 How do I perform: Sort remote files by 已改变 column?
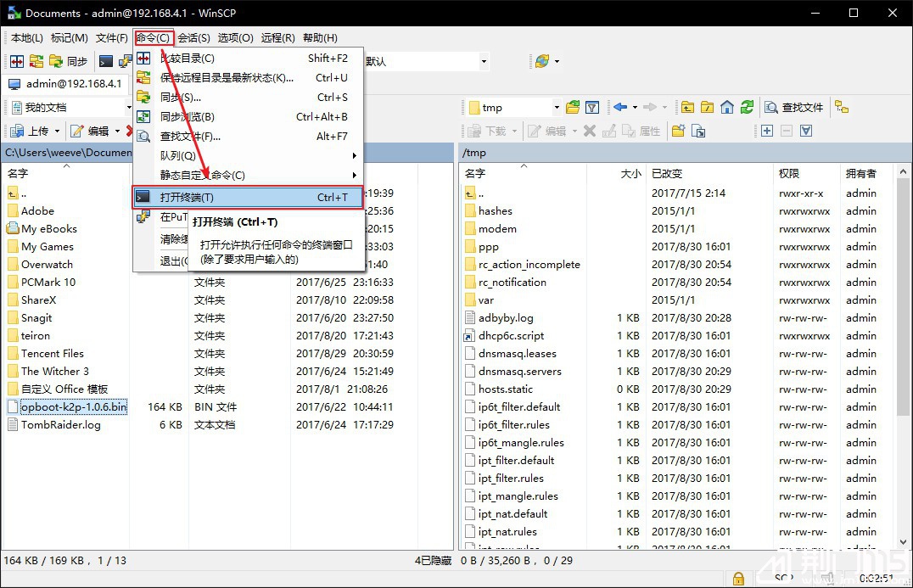pos(709,173)
